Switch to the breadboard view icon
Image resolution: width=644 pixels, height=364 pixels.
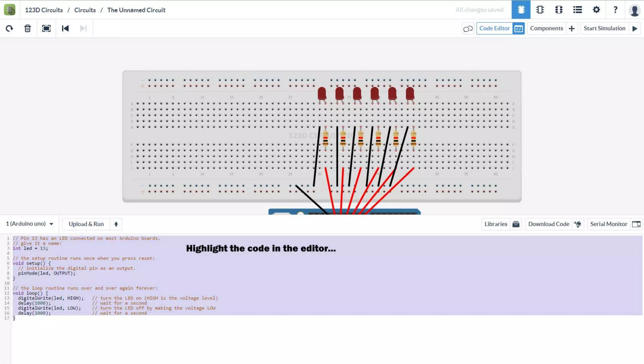pos(521,9)
